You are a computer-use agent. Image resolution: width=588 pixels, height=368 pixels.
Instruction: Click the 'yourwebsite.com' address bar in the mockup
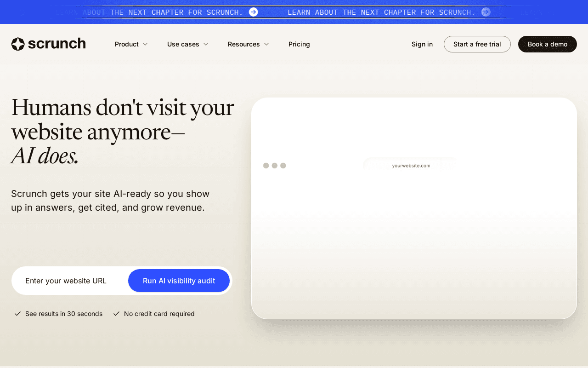pyautogui.click(x=410, y=166)
